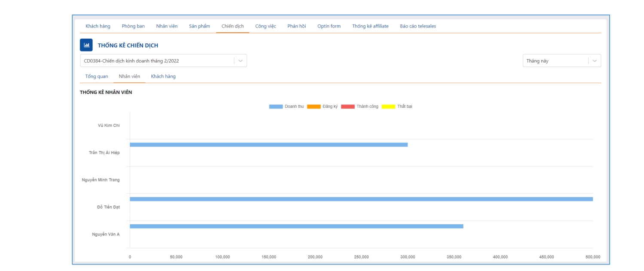Select the Công việc tab
644x271 pixels.
click(266, 26)
